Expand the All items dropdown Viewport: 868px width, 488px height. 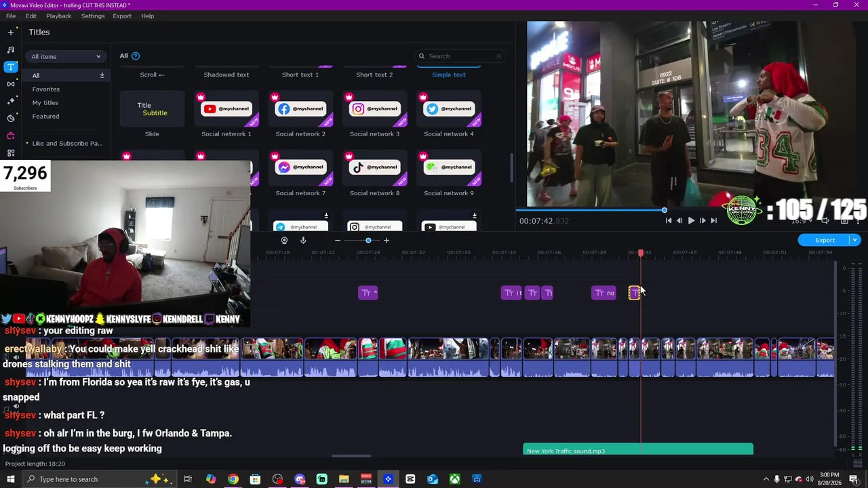[x=66, y=56]
